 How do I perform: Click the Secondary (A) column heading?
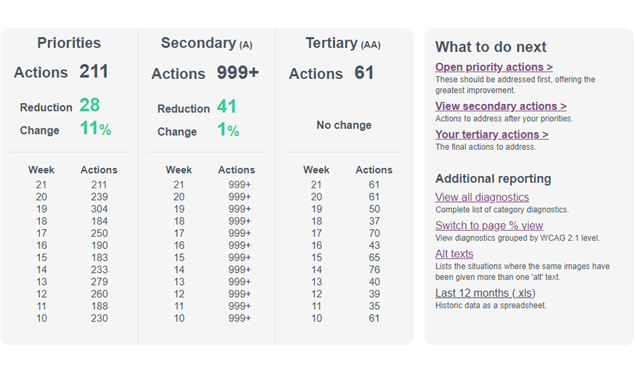207,43
